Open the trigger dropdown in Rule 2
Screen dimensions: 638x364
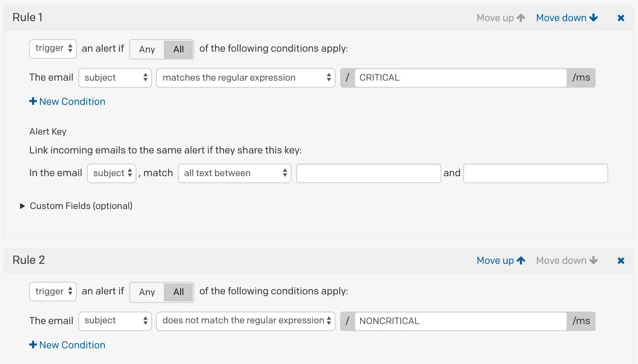tap(53, 292)
